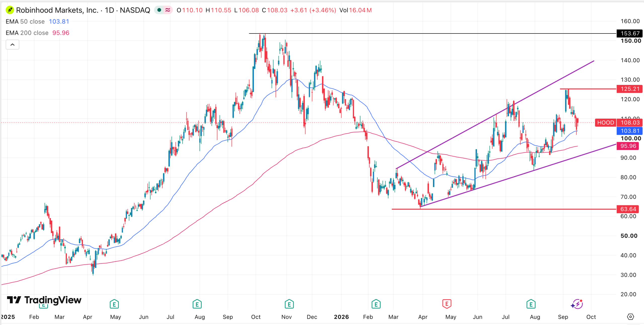Select the EMA 50 close legend label
The height and width of the screenshot is (325, 644).
point(25,21)
